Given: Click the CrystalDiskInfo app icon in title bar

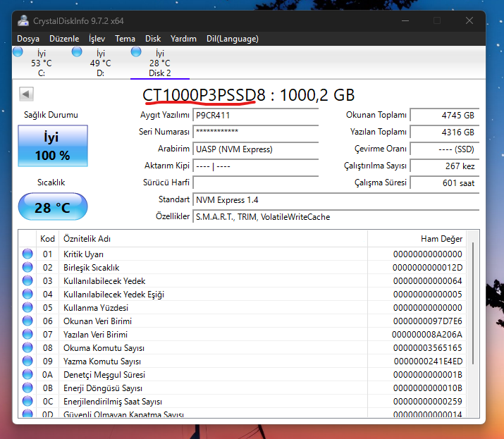Looking at the screenshot, I should point(23,21).
